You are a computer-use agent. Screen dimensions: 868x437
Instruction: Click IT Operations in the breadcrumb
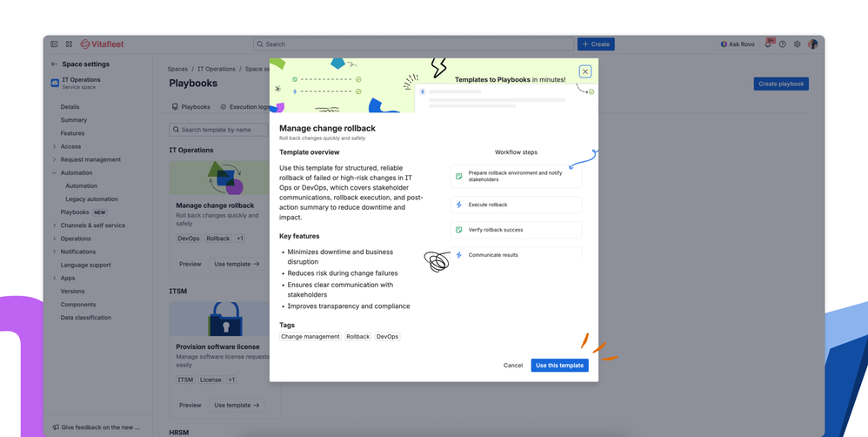click(217, 70)
